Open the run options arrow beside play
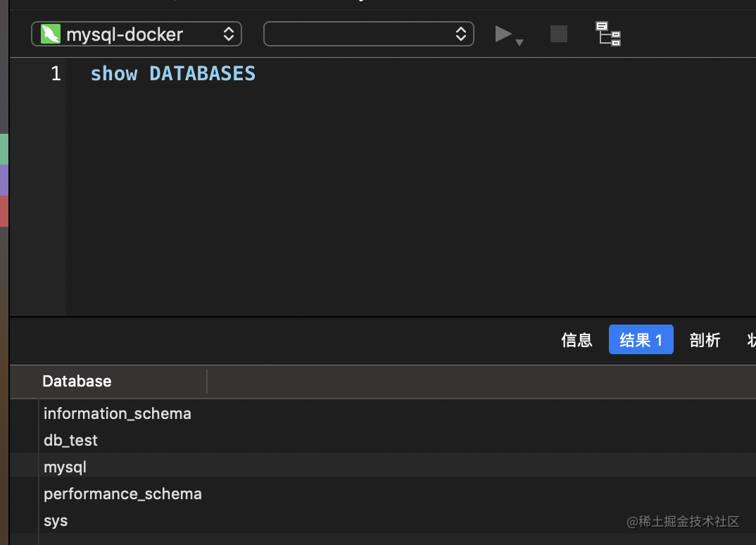 pyautogui.click(x=519, y=42)
